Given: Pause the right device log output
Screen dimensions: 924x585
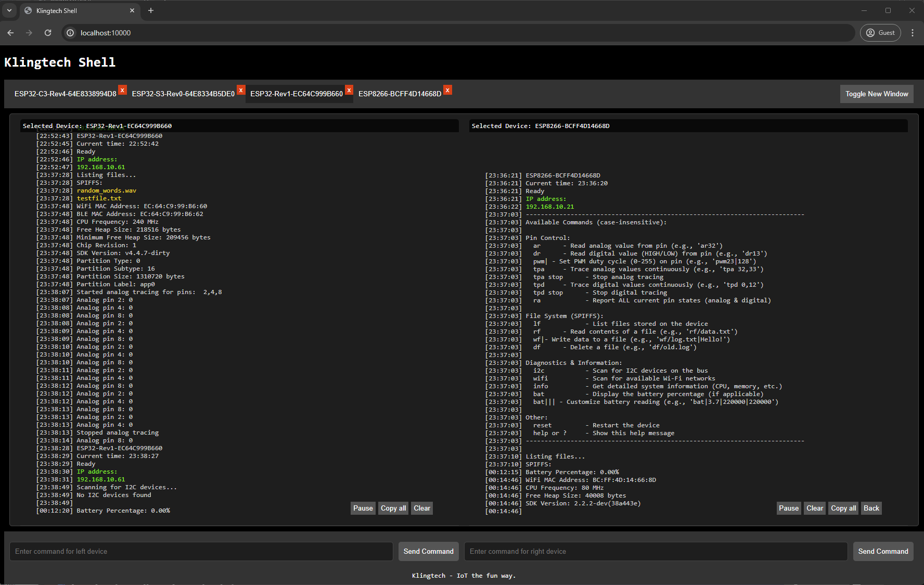Looking at the screenshot, I should tap(789, 508).
